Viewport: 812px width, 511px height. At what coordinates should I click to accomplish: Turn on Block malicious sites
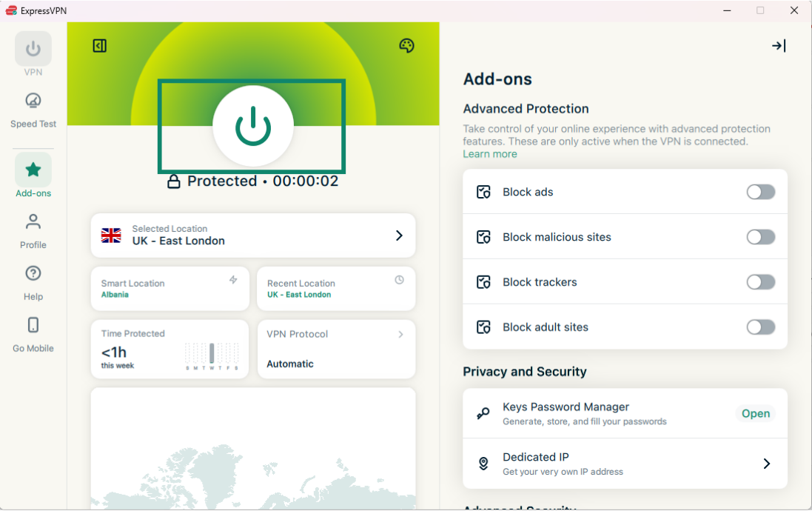click(760, 237)
